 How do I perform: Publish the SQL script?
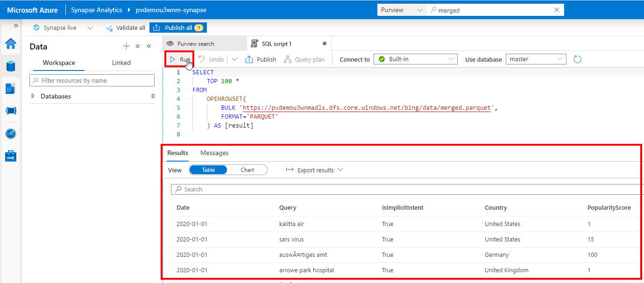[261, 59]
